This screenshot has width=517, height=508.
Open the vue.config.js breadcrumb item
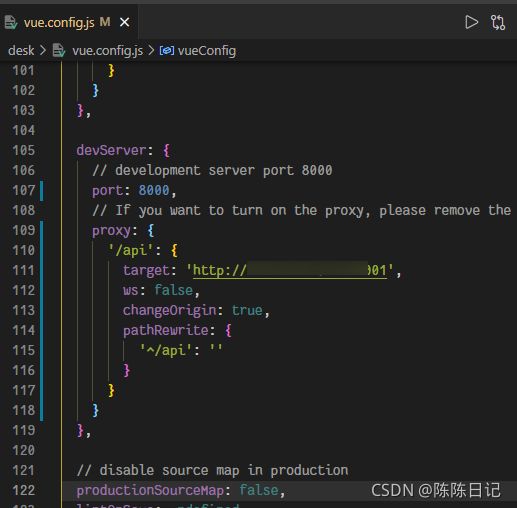107,51
